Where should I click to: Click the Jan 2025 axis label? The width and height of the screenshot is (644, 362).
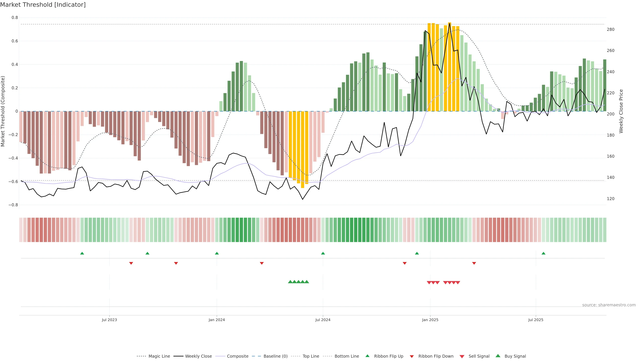coord(430,320)
